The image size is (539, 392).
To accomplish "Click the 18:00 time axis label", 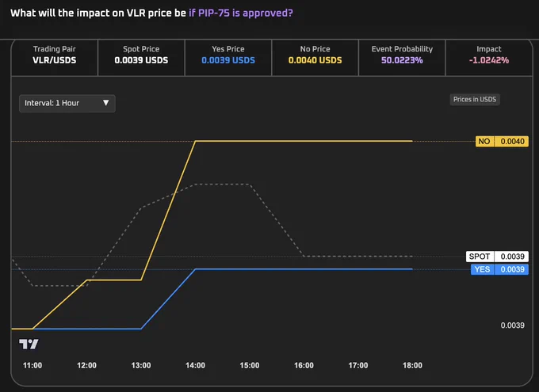I will (412, 365).
